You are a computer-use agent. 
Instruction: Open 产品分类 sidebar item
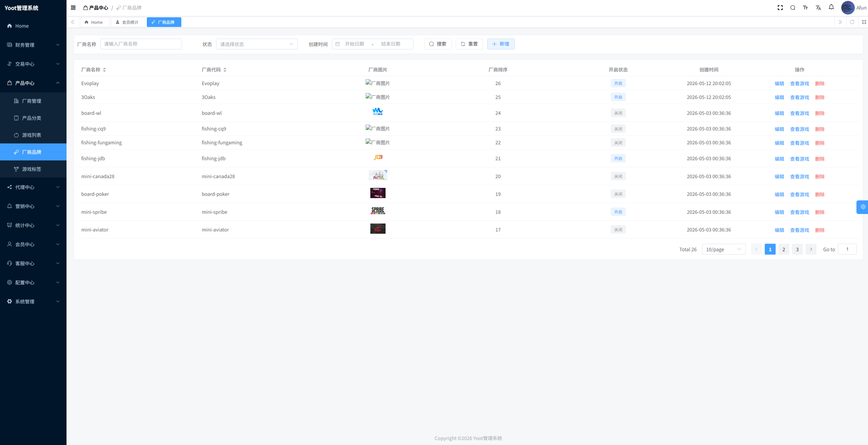[33, 118]
